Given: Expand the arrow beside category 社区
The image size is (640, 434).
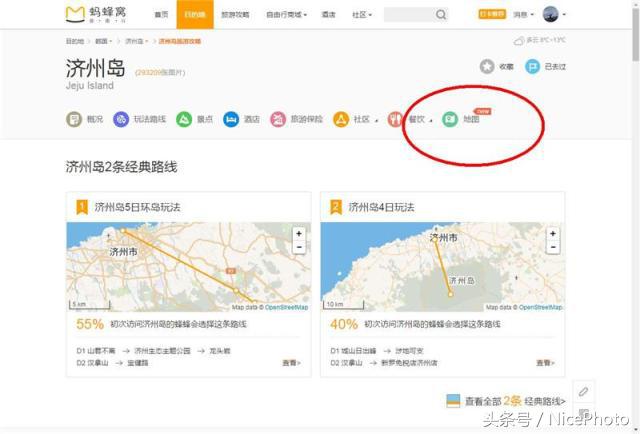Looking at the screenshot, I should (x=376, y=120).
